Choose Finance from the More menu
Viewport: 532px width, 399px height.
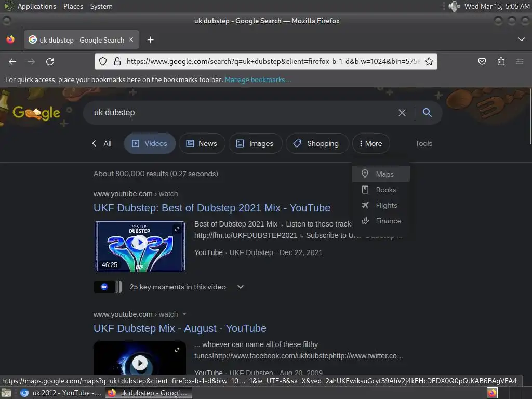tap(381, 221)
